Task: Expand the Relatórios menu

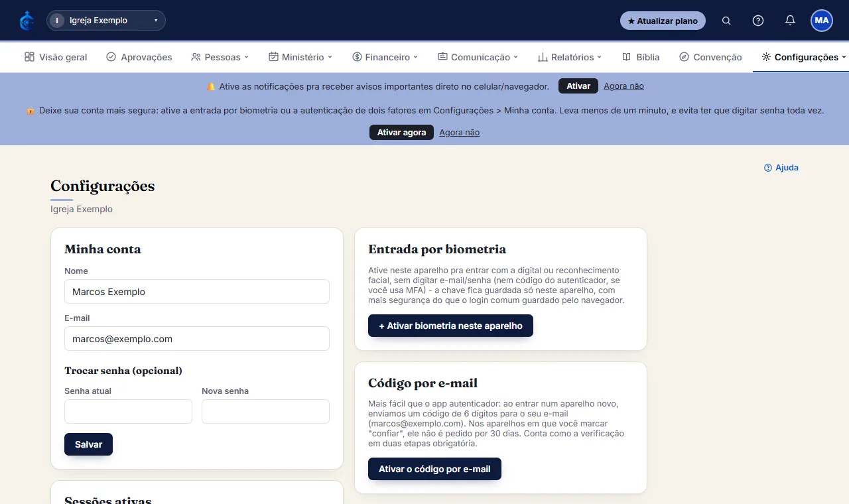Action: [x=570, y=57]
